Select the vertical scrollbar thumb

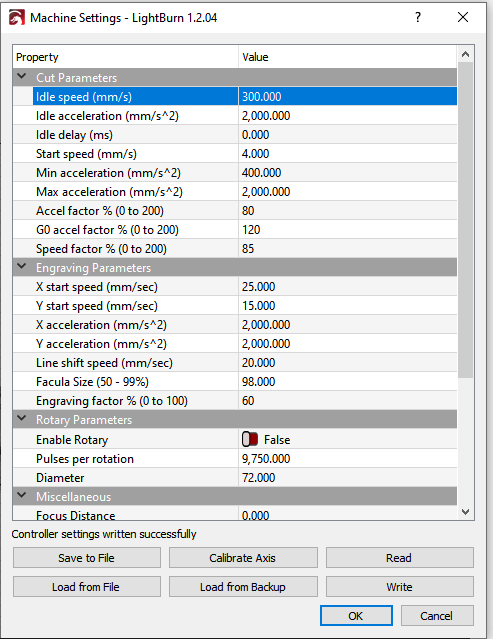pos(466,220)
